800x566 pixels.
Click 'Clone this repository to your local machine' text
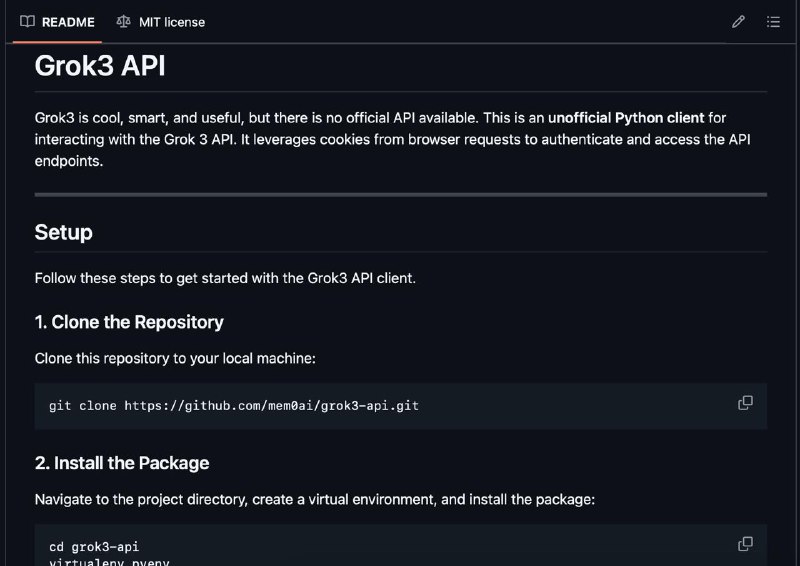click(x=175, y=358)
